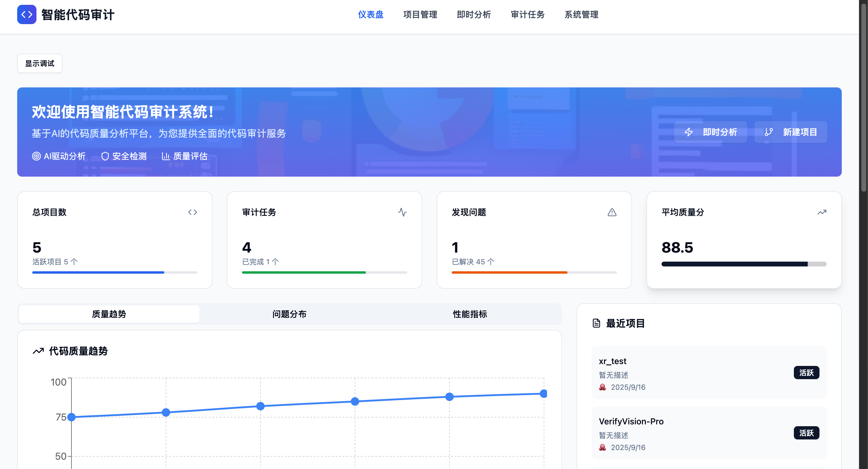Click the code icon on 总项目数 card

pos(193,212)
